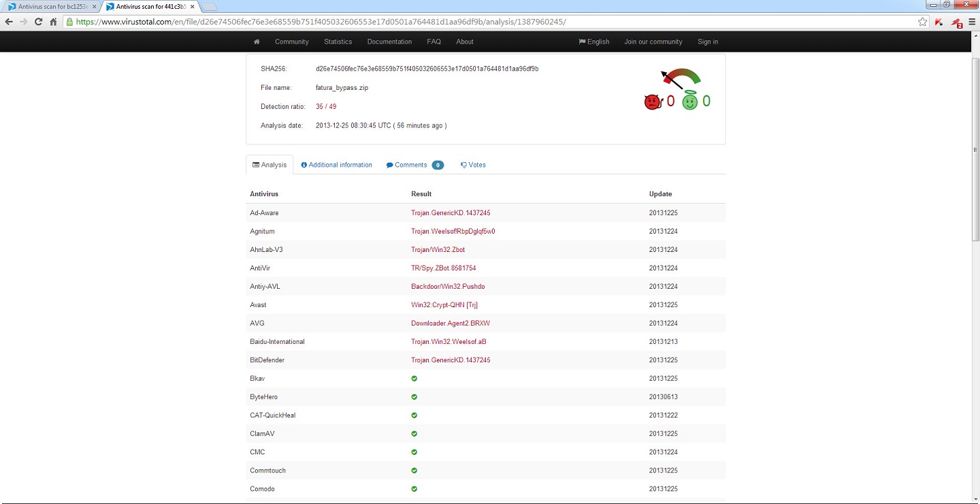Click the Result column header
The height and width of the screenshot is (504, 980).
coord(421,194)
